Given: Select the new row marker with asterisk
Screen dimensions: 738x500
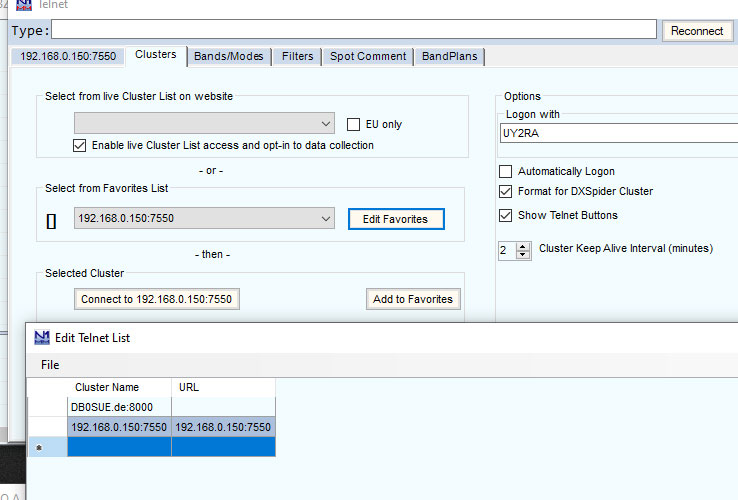Looking at the screenshot, I should [x=48, y=447].
